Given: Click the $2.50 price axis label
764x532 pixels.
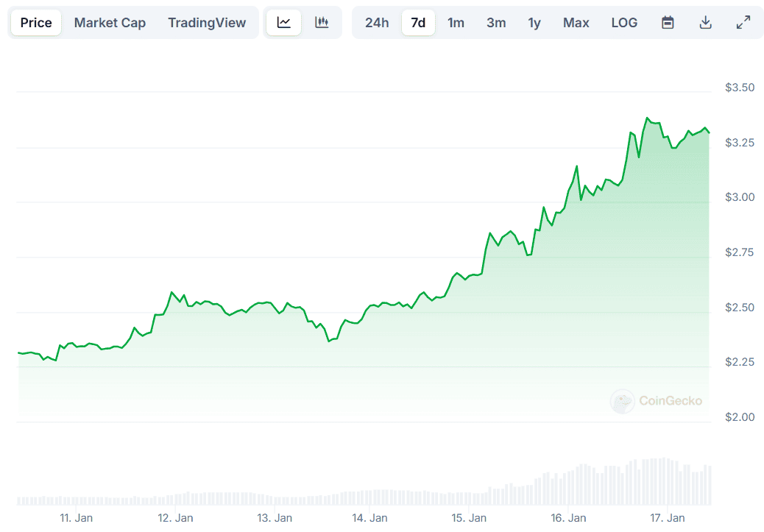Looking at the screenshot, I should (740, 308).
